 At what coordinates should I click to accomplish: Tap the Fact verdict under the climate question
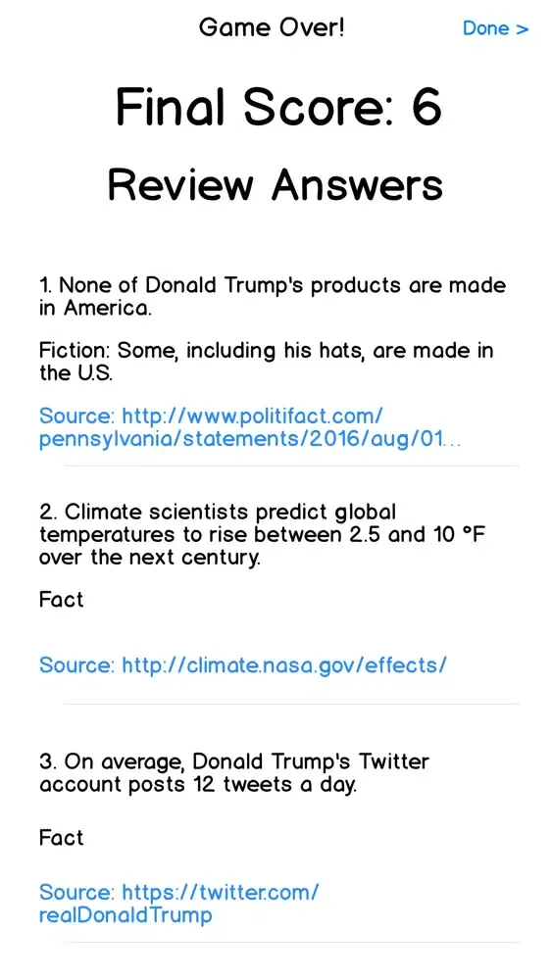click(x=61, y=600)
